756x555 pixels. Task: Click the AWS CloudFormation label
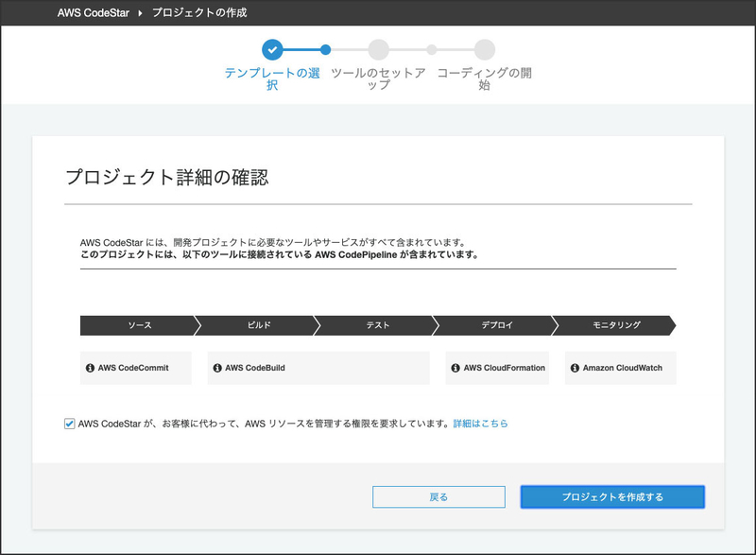[x=505, y=368]
